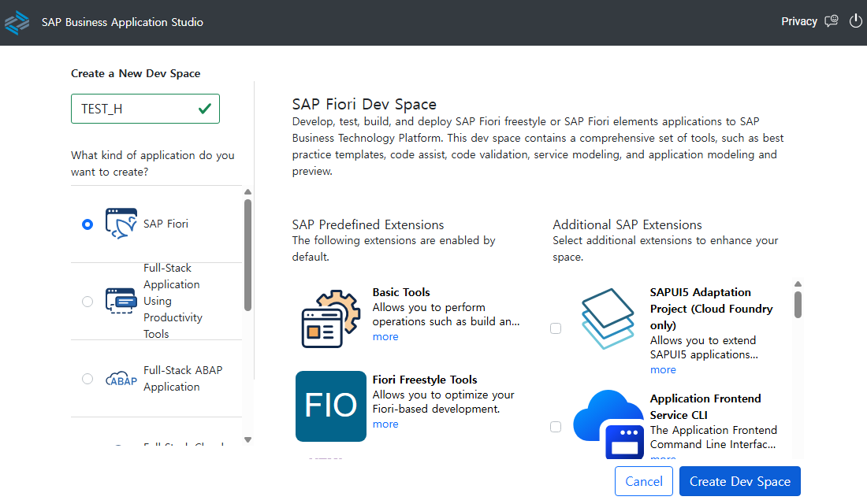This screenshot has width=867, height=504.
Task: Enable SAPUI5 Adaptation Project extension checkbox
Action: click(x=556, y=328)
